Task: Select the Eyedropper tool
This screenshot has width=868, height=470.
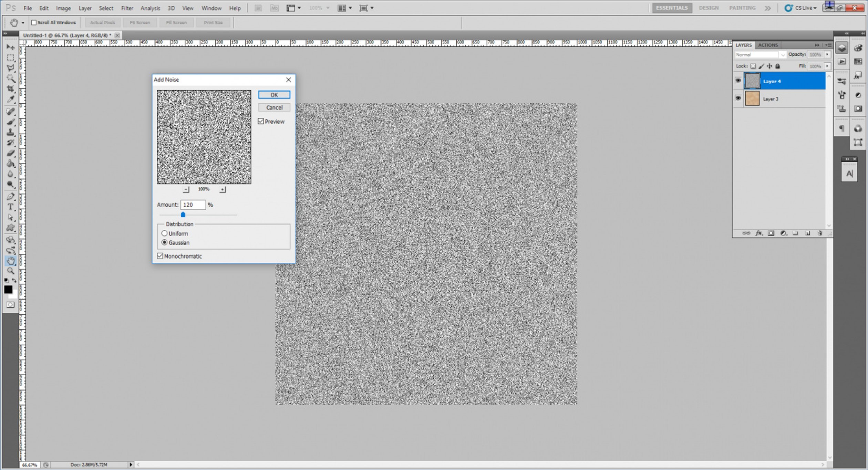Action: point(11,100)
